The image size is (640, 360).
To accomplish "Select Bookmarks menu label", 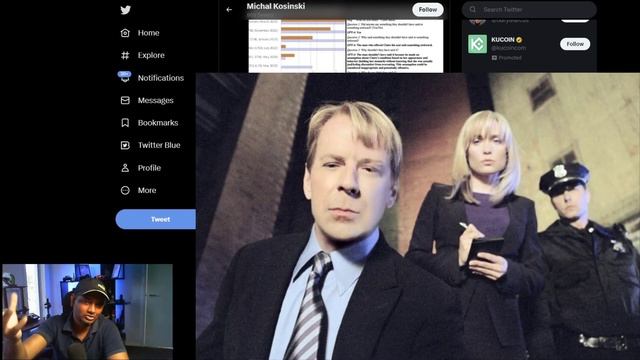I will pyautogui.click(x=158, y=122).
